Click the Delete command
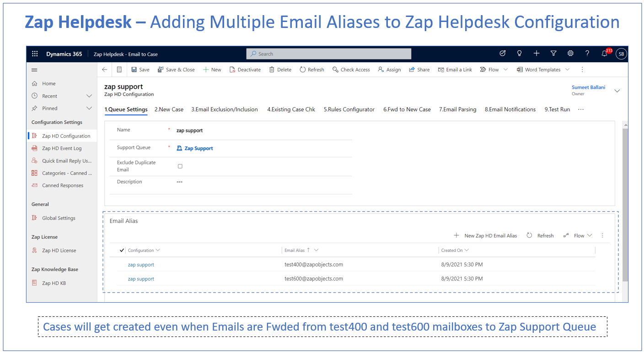Image resolution: width=644 pixels, height=353 pixels. [280, 70]
